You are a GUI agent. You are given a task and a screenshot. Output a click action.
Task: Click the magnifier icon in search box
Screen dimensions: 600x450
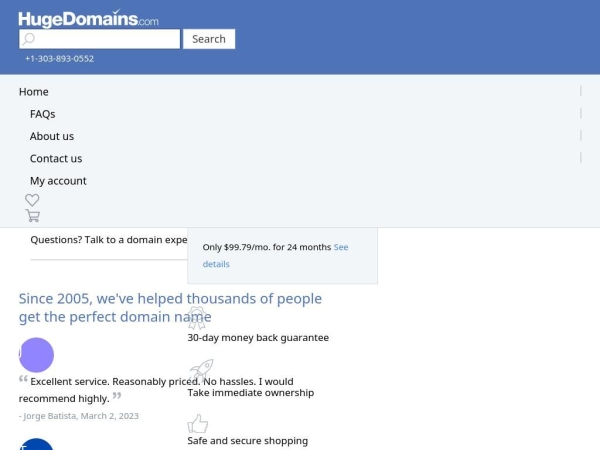tap(29, 39)
